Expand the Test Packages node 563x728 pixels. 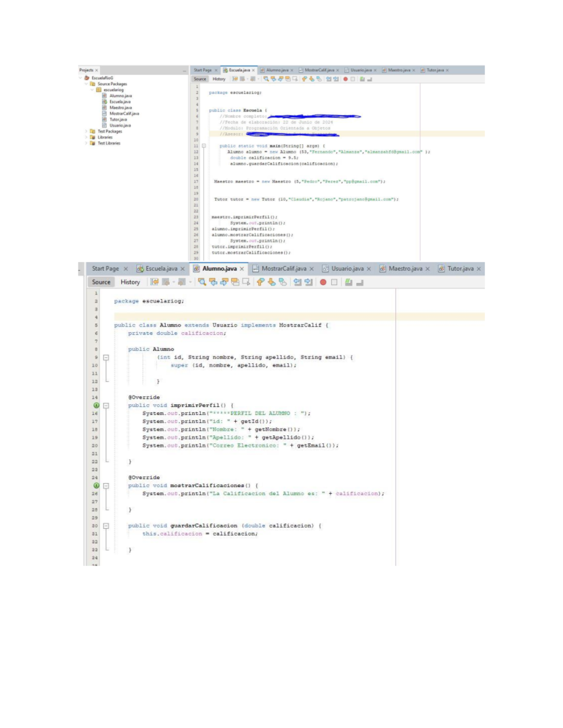tap(86, 132)
